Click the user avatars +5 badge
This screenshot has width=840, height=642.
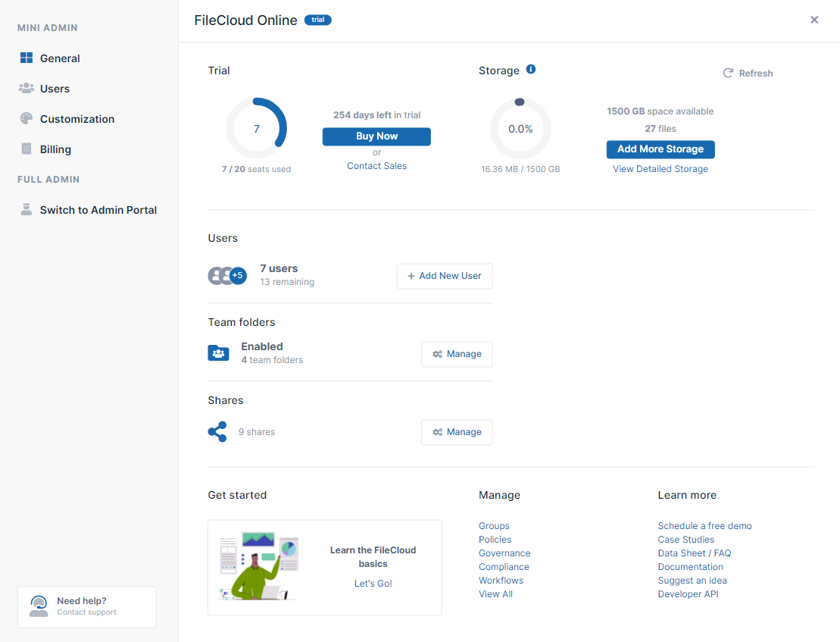click(x=239, y=276)
